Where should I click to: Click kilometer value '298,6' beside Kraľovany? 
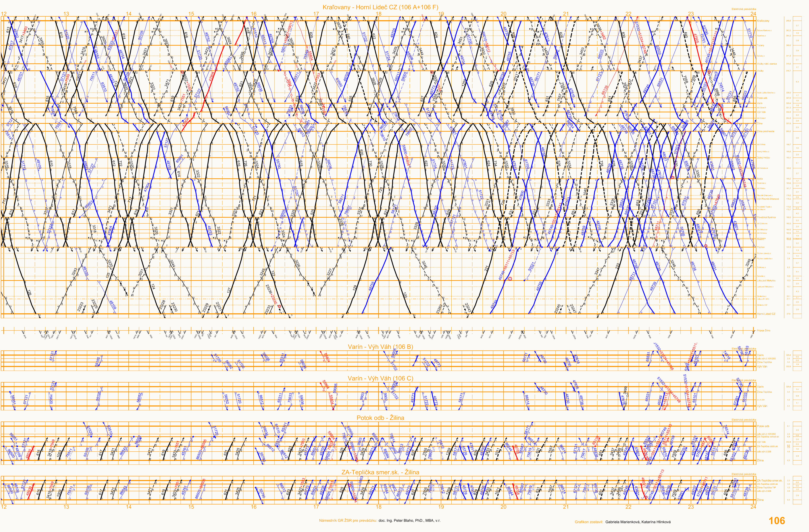[x=788, y=21]
